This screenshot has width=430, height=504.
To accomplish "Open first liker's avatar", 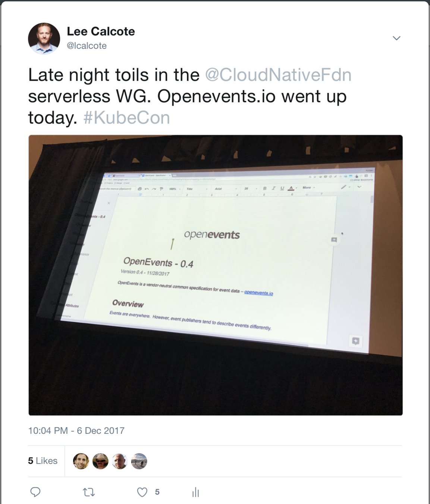I will (81, 461).
